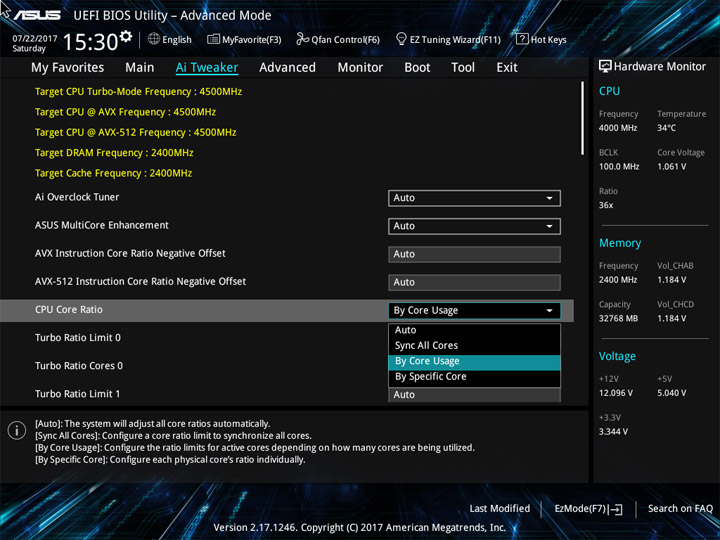Choose Auto in CPU Core Ratio list
The height and width of the screenshot is (540, 720).
[x=474, y=330]
